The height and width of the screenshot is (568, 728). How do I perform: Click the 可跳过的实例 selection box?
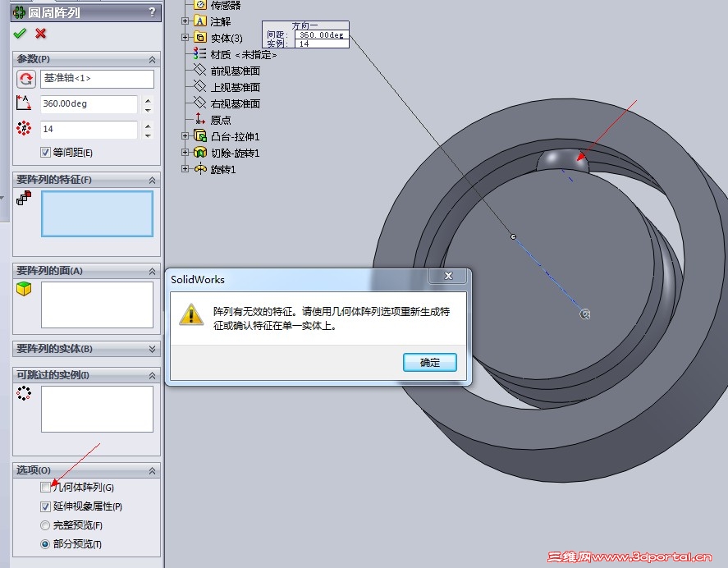pos(97,409)
